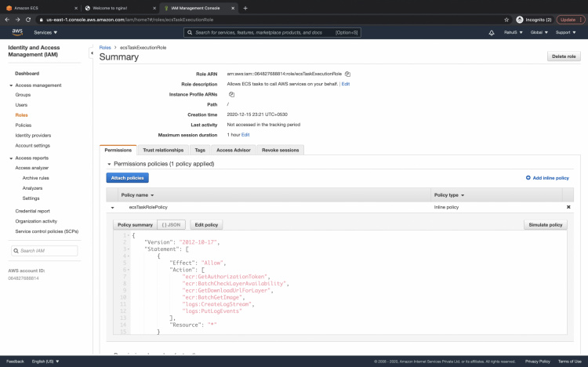Image resolution: width=588 pixels, height=367 pixels.
Task: Open the Global region dropdown
Action: click(539, 33)
